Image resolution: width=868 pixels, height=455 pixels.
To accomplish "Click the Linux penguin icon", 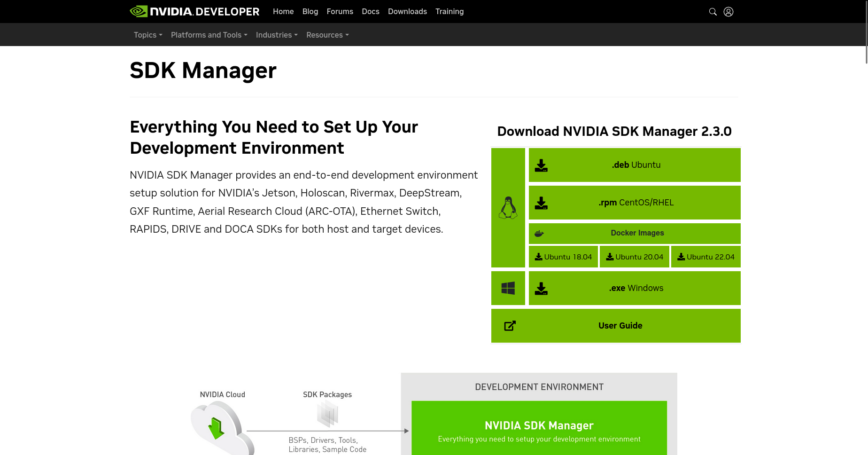I will [x=508, y=208].
